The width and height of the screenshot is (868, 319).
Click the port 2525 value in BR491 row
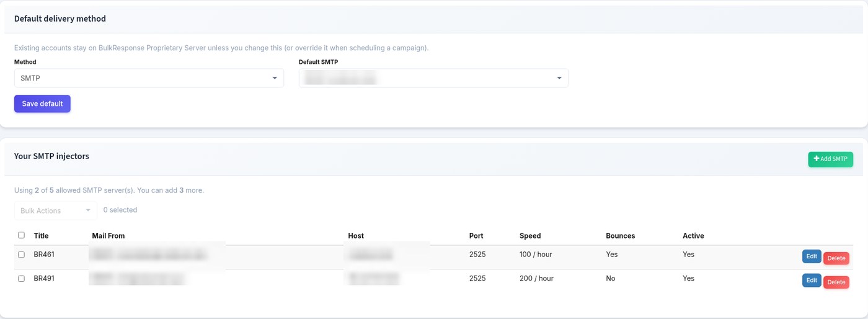point(477,279)
